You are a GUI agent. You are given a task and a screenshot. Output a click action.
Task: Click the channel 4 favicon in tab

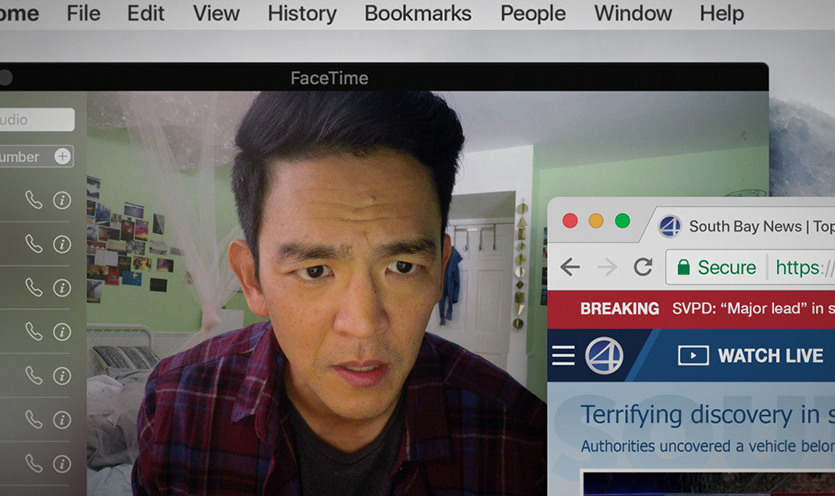click(x=670, y=226)
